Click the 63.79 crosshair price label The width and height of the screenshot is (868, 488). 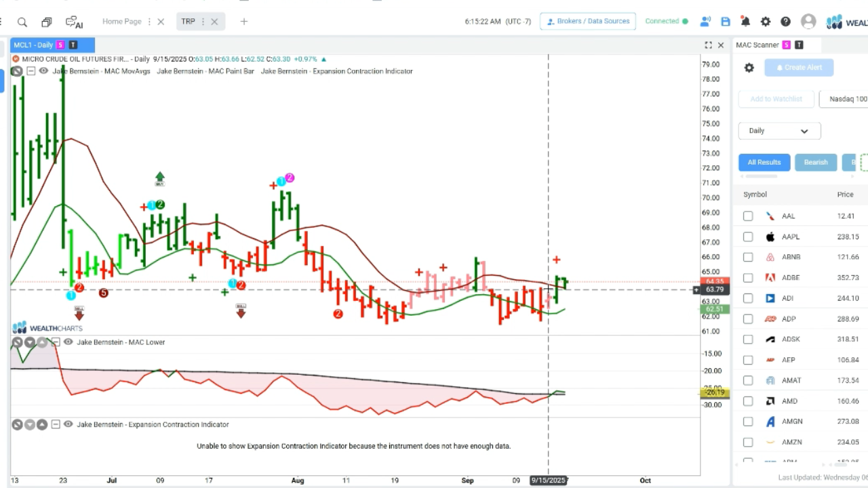point(715,290)
